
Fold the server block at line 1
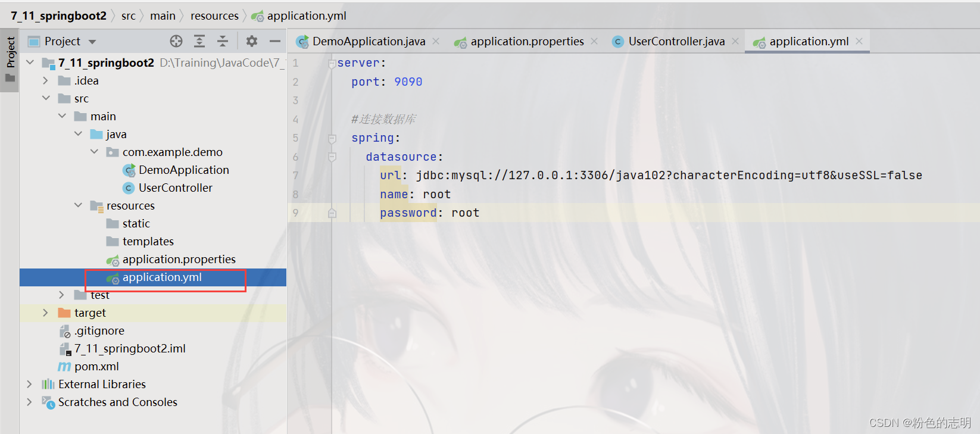pyautogui.click(x=332, y=63)
